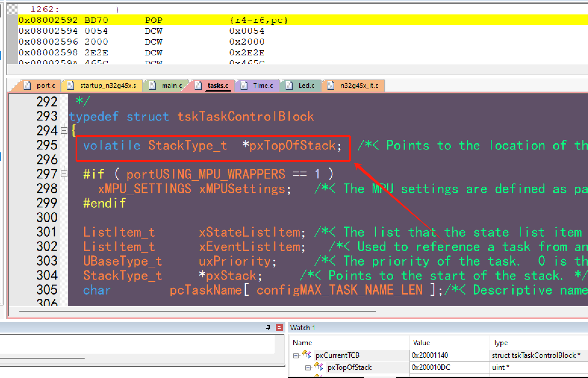This screenshot has height=378, width=588.
Task: Click line number 295 in the gutter
Action: click(x=47, y=145)
